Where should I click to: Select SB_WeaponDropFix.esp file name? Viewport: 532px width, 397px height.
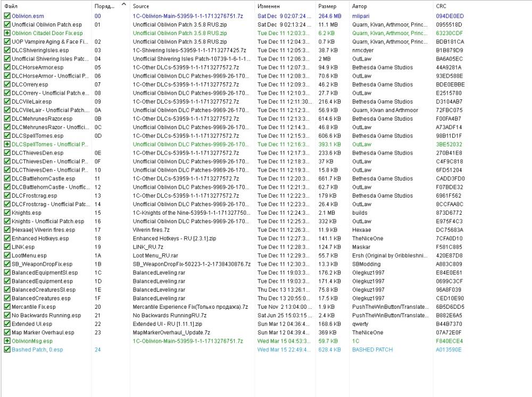click(41, 264)
